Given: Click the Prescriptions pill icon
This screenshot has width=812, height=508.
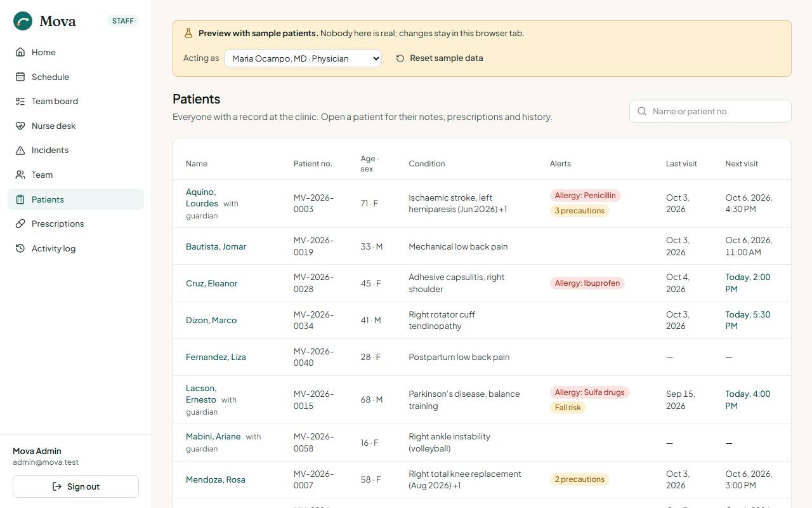Looking at the screenshot, I should [x=20, y=224].
